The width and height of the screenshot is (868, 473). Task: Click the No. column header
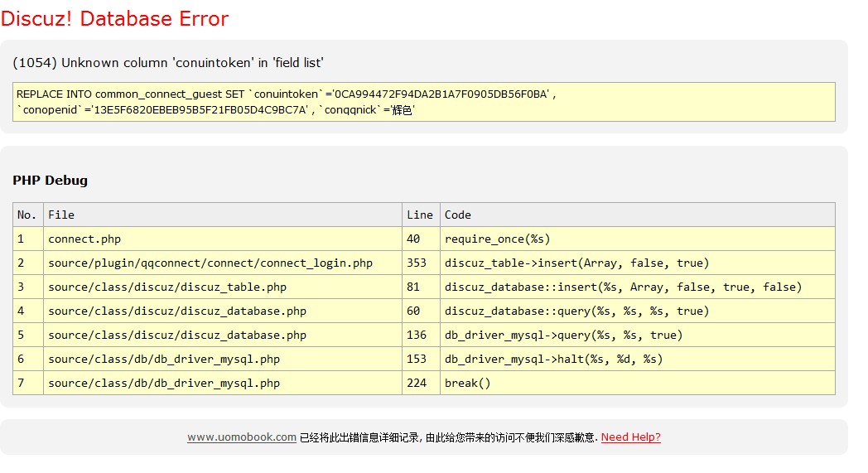click(27, 215)
